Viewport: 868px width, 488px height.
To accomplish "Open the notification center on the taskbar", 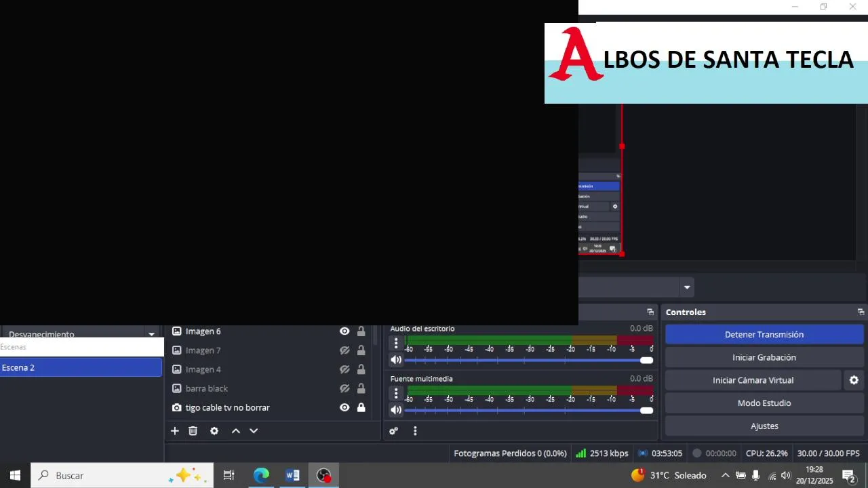I will (x=849, y=476).
